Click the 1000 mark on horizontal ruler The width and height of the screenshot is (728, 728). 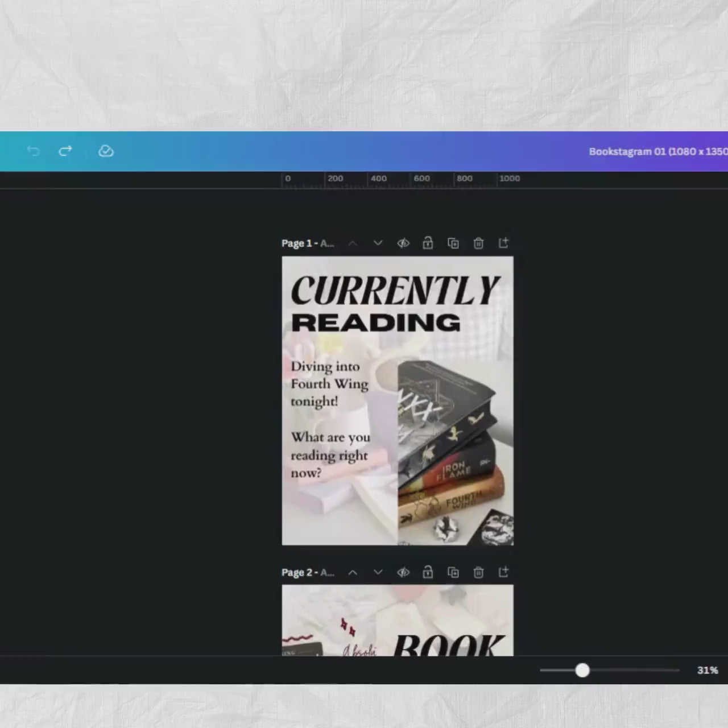(x=510, y=179)
